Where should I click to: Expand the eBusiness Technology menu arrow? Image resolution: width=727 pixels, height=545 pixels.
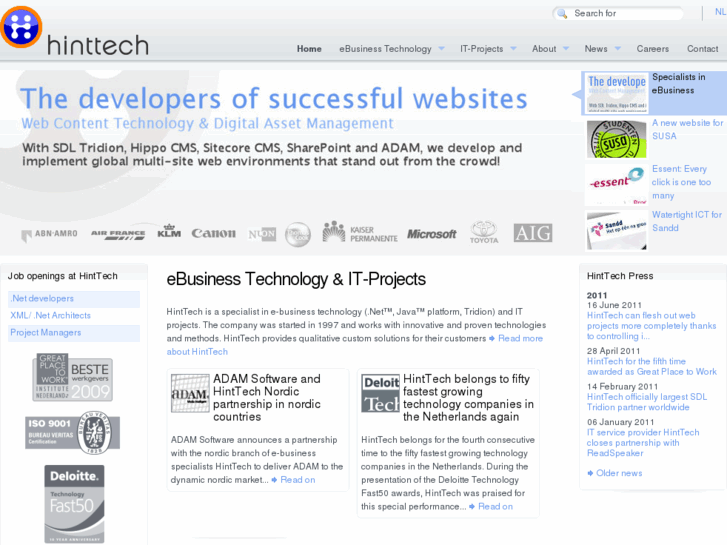(441, 48)
